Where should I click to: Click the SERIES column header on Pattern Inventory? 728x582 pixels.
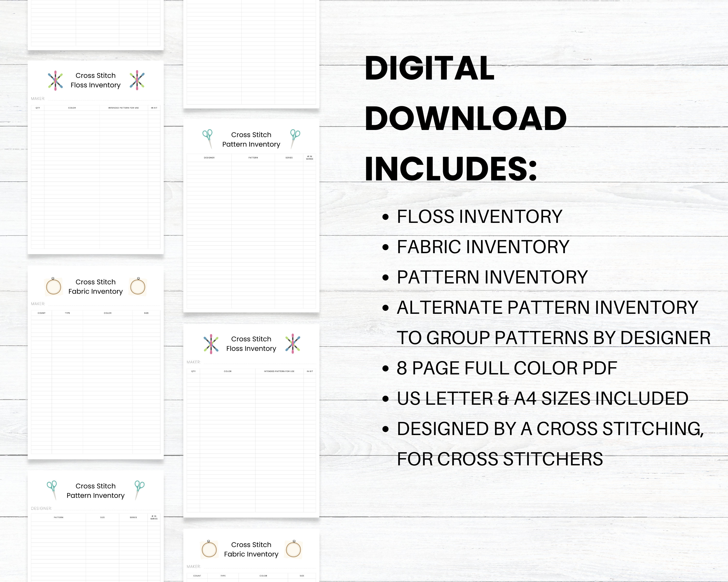(289, 158)
